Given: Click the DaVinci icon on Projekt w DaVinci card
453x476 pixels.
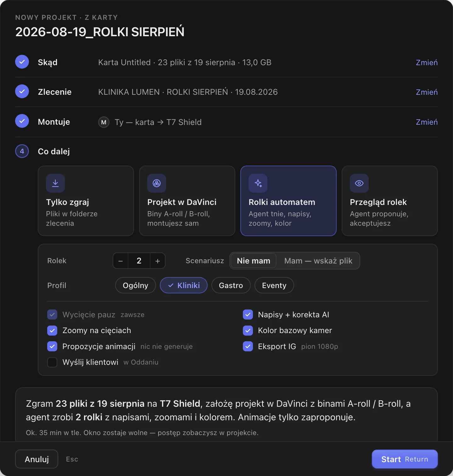Looking at the screenshot, I should click(157, 183).
